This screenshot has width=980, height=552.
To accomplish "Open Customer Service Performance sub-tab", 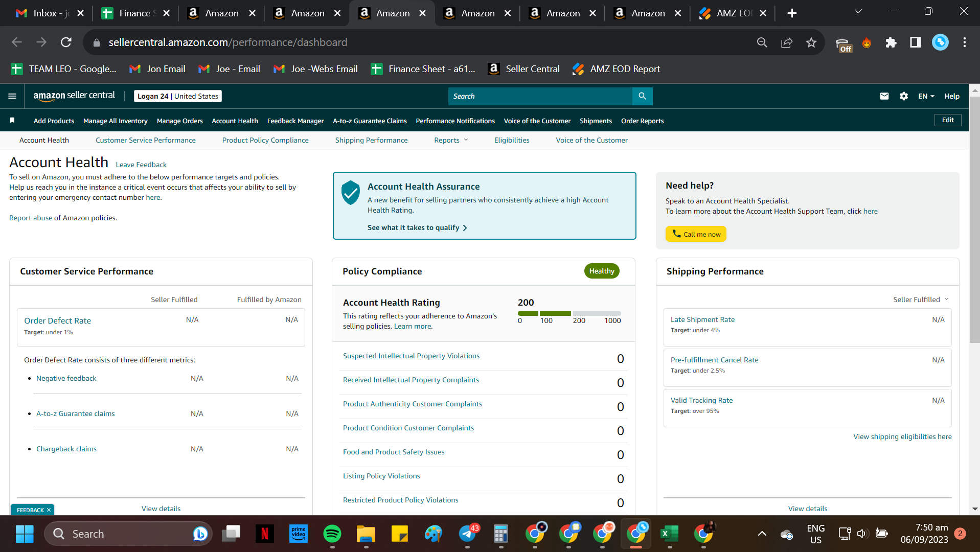I will click(146, 140).
